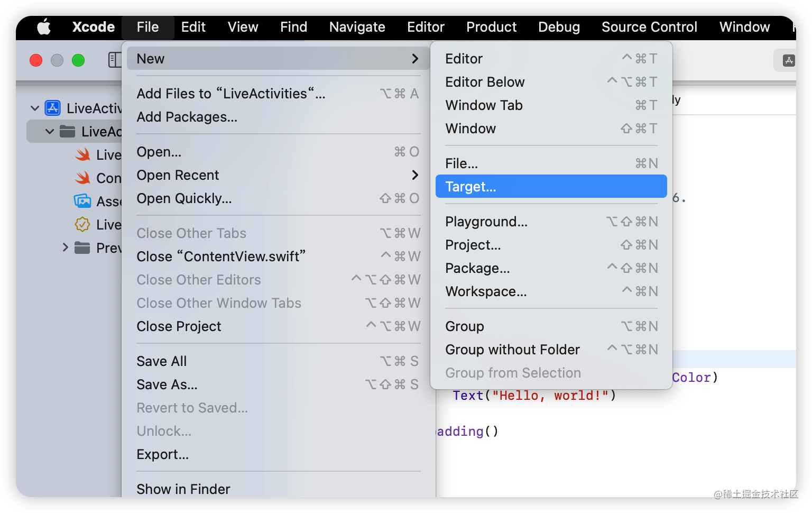Choose Close Project
This screenshot has width=812, height=513.
(278, 326)
